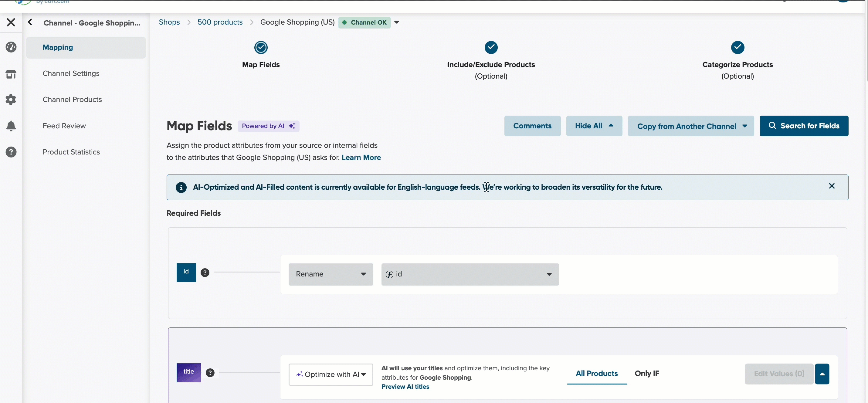Click Channel - Google Shopping header title
Screen dimensions: 868x403
click(92, 23)
